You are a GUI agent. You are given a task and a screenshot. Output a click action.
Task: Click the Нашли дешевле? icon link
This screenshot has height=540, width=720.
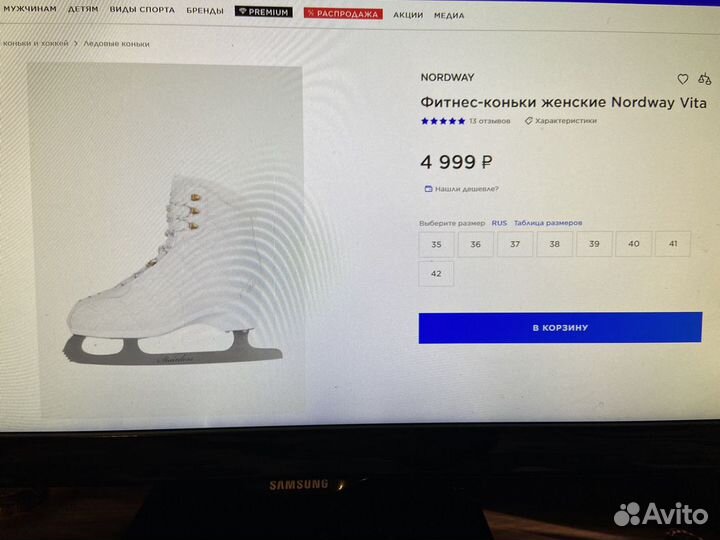point(461,189)
